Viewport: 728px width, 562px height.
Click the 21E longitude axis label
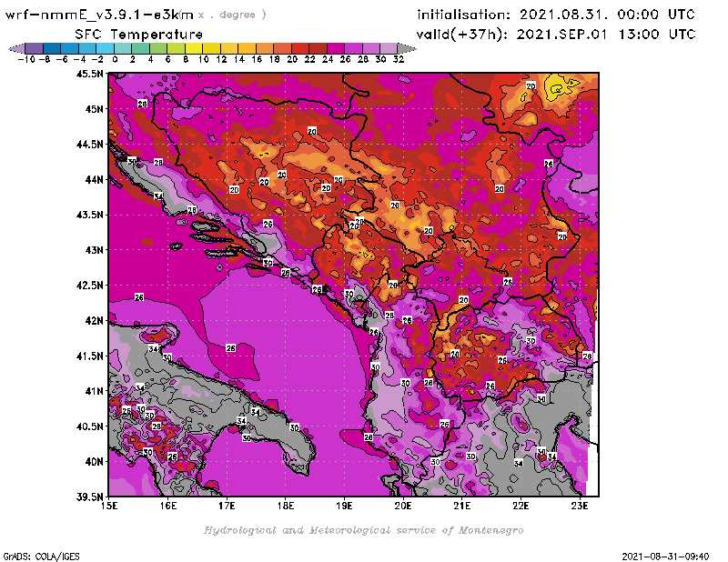pyautogui.click(x=462, y=506)
